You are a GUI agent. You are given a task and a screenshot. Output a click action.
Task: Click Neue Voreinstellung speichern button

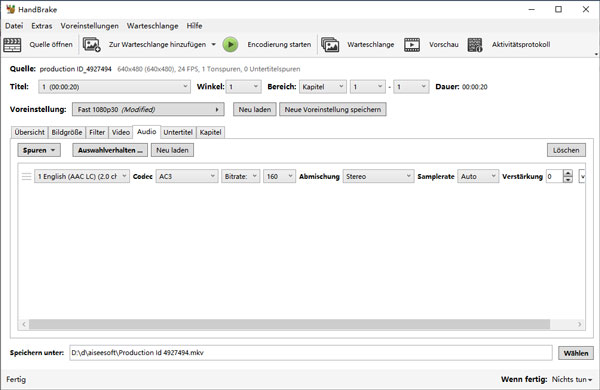[333, 109]
